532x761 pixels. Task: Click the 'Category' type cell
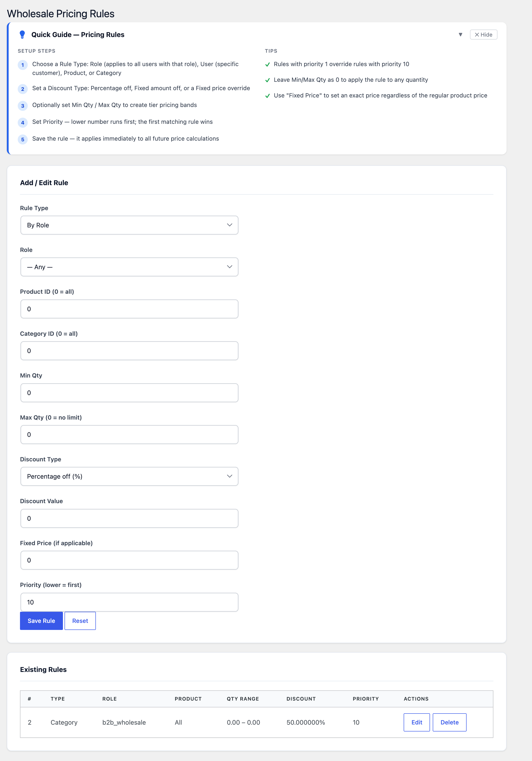point(64,722)
